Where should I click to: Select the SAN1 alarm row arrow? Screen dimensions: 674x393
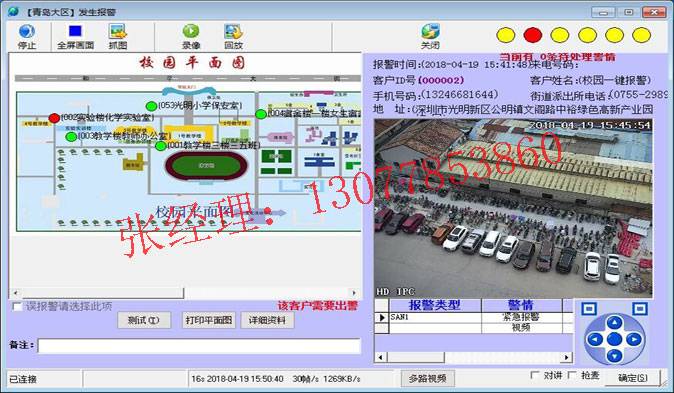(x=382, y=317)
